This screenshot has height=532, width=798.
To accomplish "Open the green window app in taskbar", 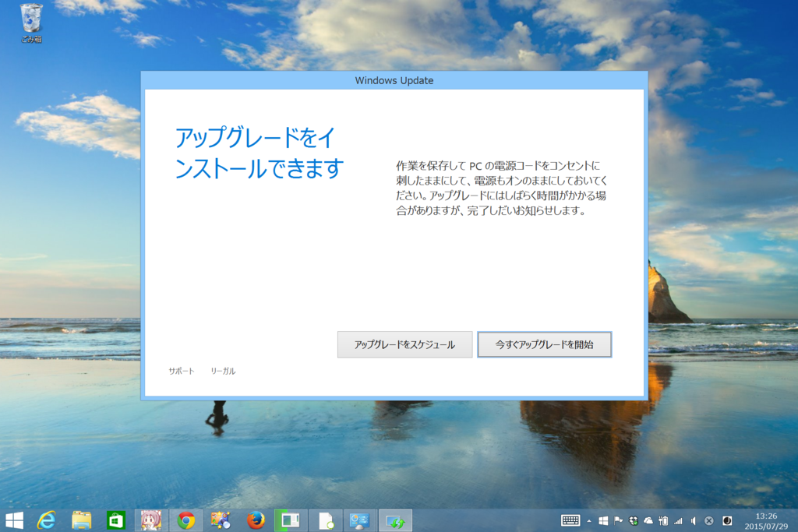I will tap(291, 520).
